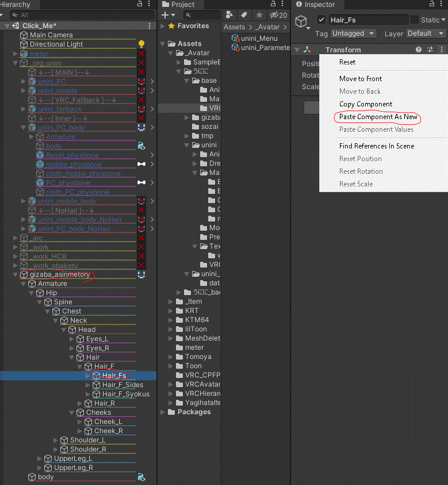
Task: Open Transform component help icon
Action: tap(419, 49)
